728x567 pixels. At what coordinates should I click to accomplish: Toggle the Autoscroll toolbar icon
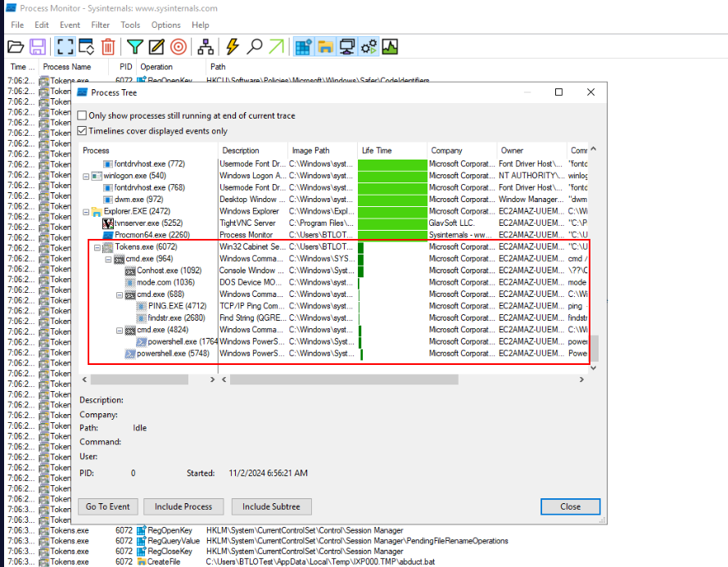(x=86, y=47)
